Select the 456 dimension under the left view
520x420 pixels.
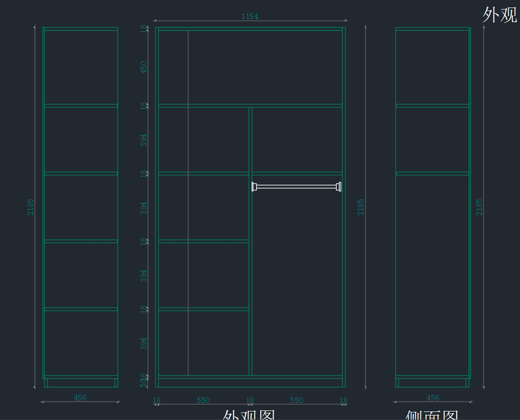tap(80, 397)
